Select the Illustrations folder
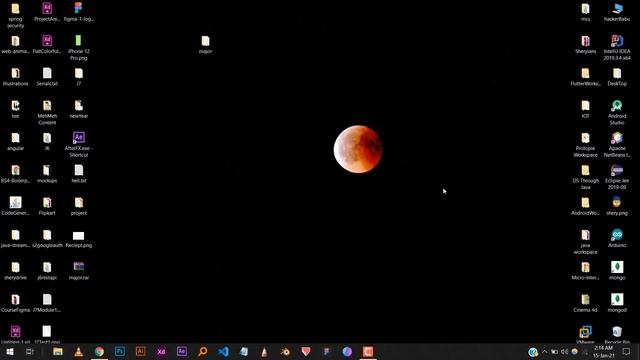The width and height of the screenshot is (640, 360). click(16, 77)
